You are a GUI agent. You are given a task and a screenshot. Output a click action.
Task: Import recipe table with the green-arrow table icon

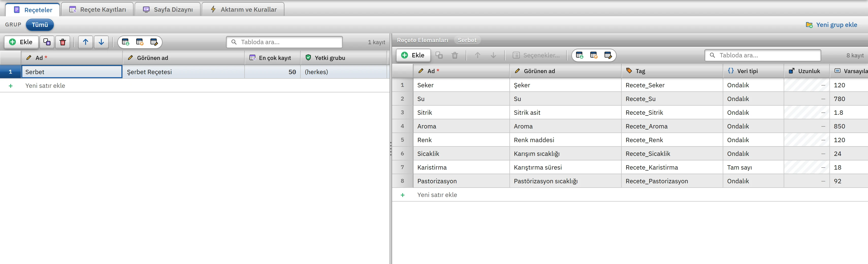coord(126,42)
